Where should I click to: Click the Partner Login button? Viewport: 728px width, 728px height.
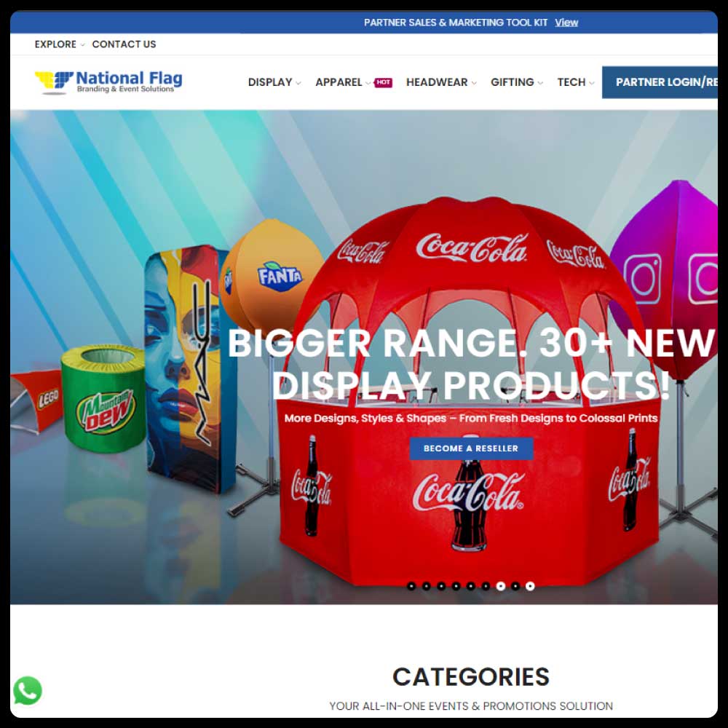pos(660,82)
